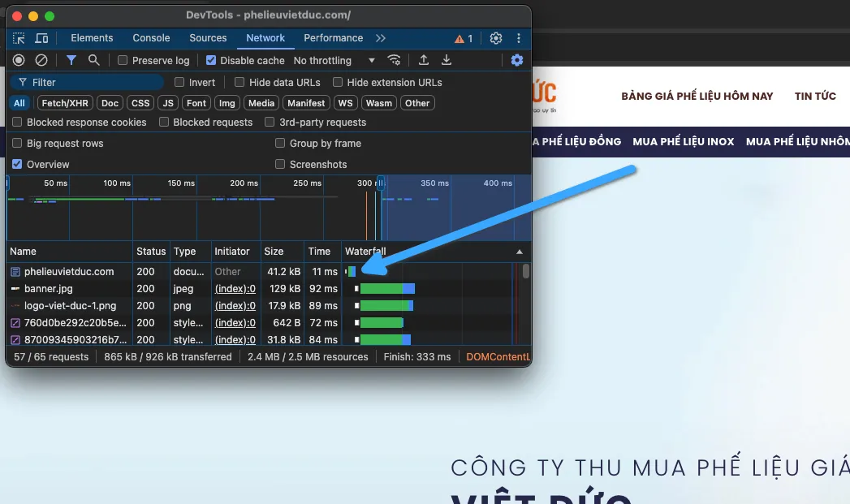Filter by Img requests
The image size is (850, 504).
tap(227, 103)
